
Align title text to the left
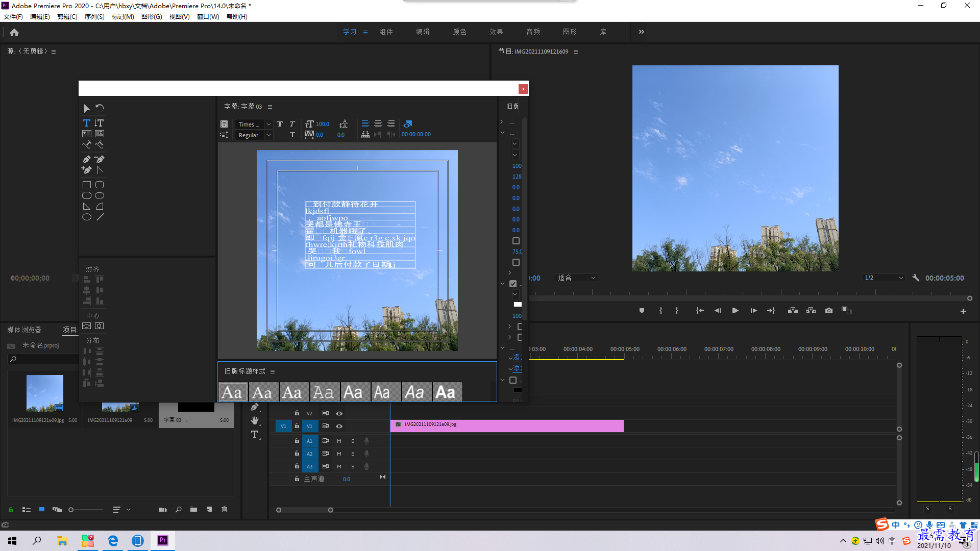pyautogui.click(x=365, y=124)
